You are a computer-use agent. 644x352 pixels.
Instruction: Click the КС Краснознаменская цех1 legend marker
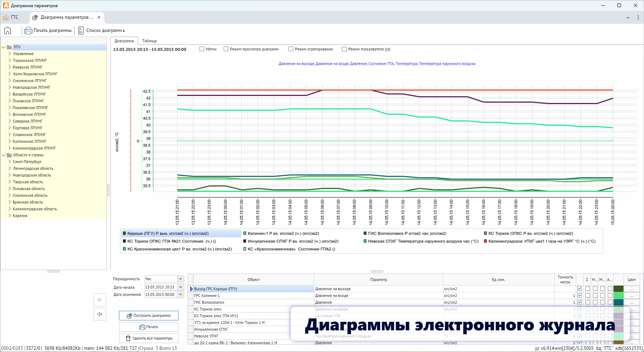(124, 249)
